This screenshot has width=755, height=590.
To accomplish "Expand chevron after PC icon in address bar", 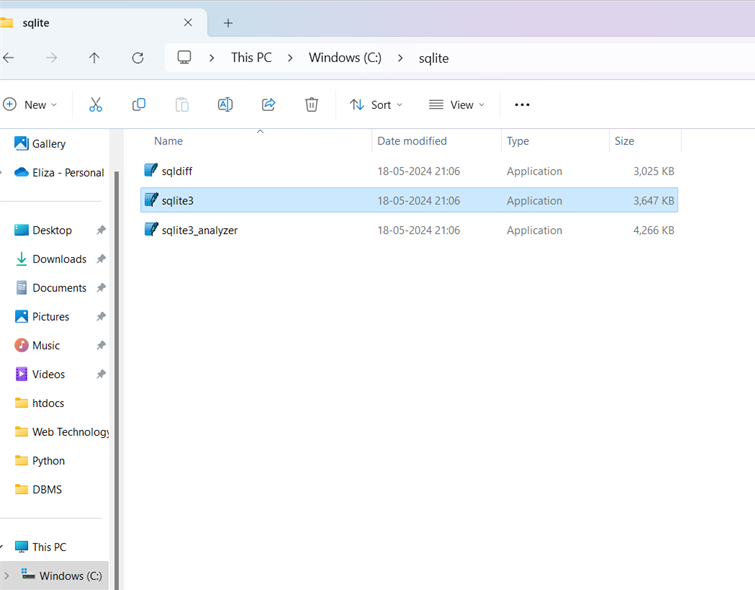I will coord(211,58).
